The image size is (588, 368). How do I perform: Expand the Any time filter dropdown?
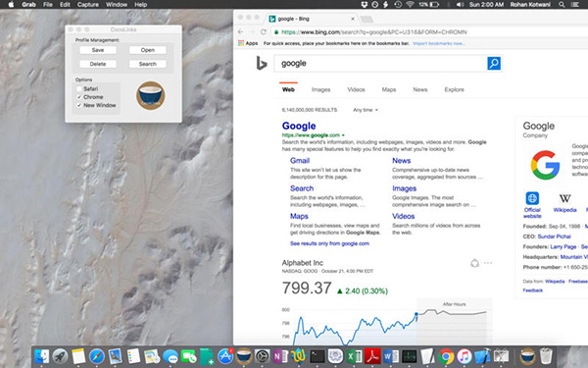366,110
